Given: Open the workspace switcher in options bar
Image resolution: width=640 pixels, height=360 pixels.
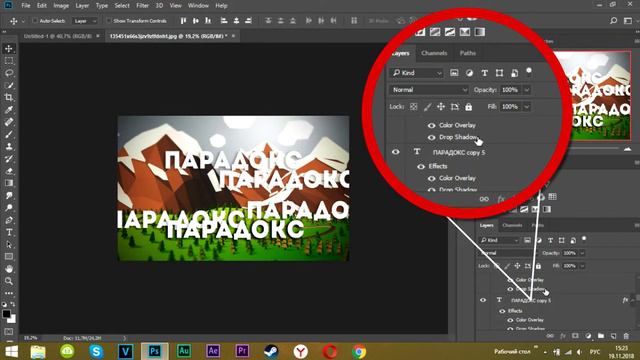Looking at the screenshot, I should (628, 20).
